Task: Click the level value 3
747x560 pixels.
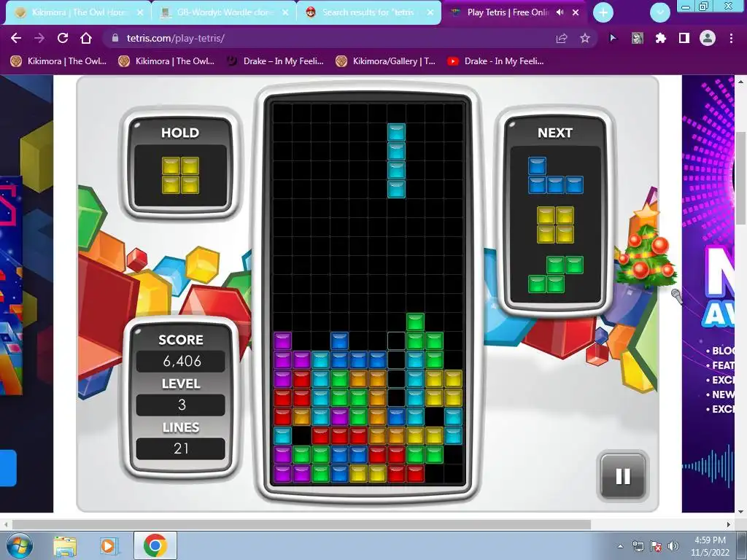Action: tap(181, 405)
